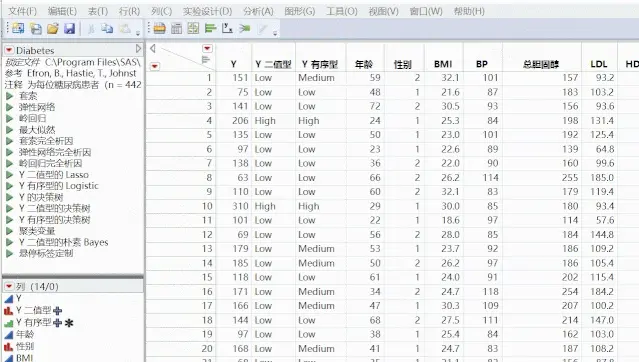The width and height of the screenshot is (639, 362).
Task: Click the plus icon beside Y 二值型
Action: (x=58, y=311)
